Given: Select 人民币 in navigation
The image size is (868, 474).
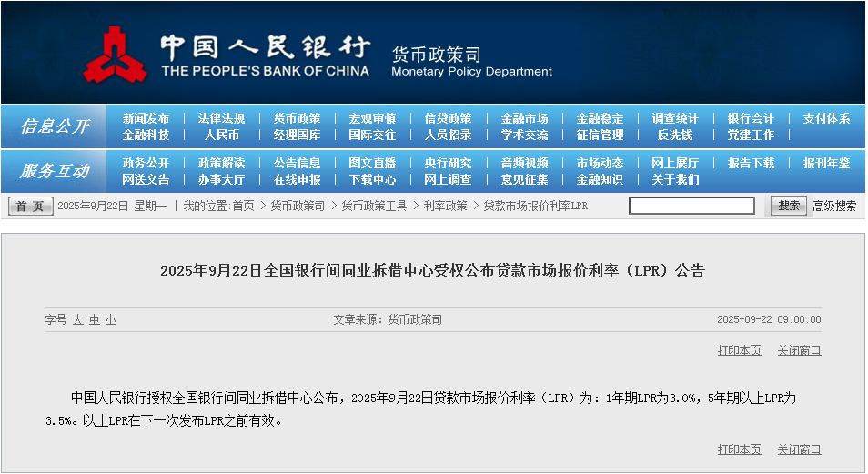Looking at the screenshot, I should pyautogui.click(x=221, y=136).
